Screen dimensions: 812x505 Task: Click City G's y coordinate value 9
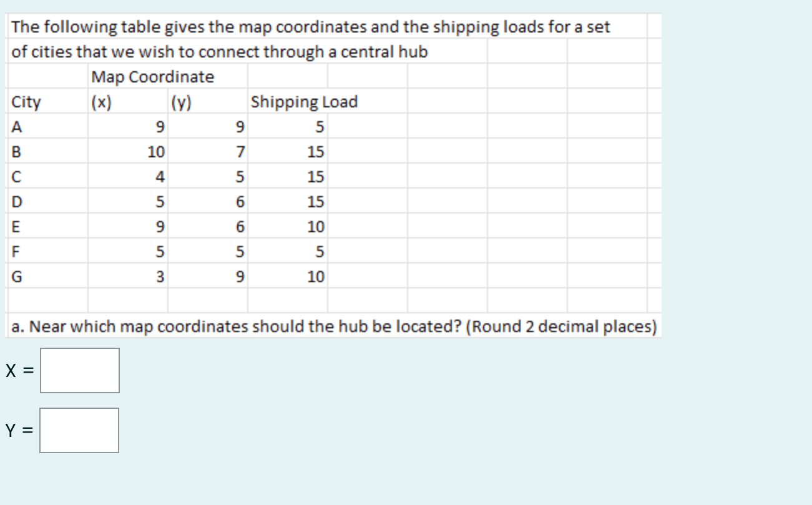pos(238,276)
